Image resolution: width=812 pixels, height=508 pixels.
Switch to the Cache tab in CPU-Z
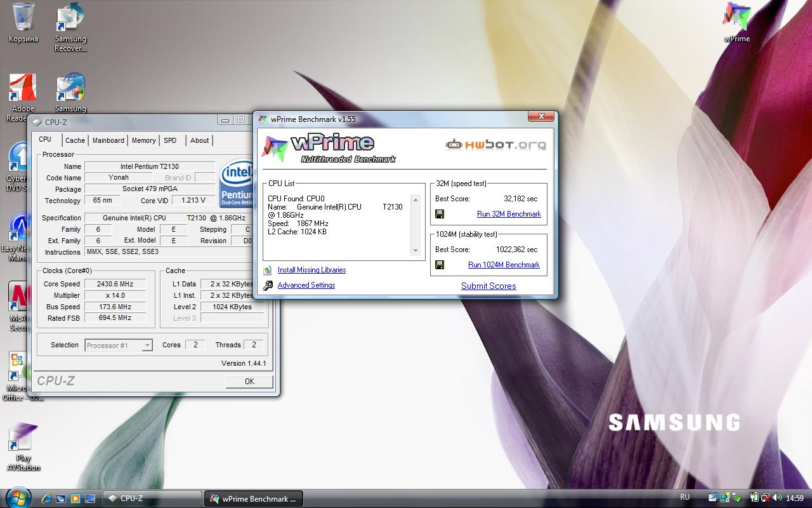[x=75, y=140]
